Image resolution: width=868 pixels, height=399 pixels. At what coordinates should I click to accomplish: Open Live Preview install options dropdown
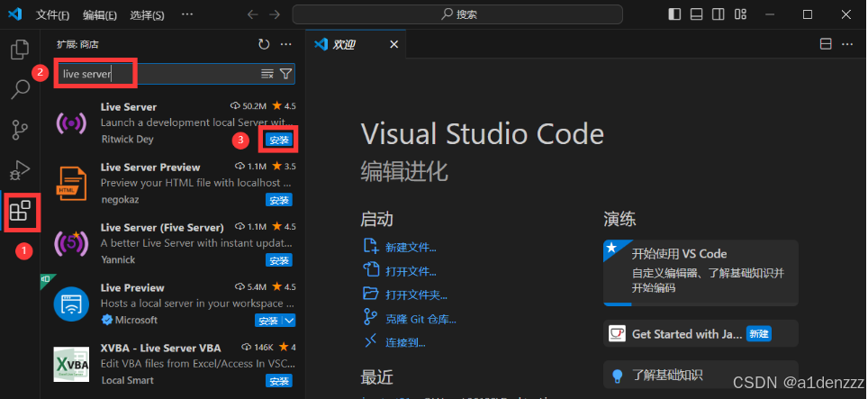point(290,321)
